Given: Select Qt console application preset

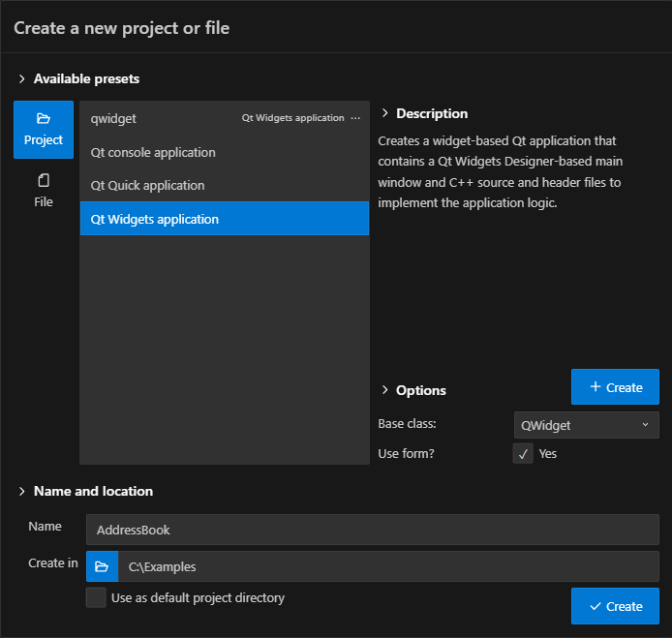Looking at the screenshot, I should coord(153,152).
